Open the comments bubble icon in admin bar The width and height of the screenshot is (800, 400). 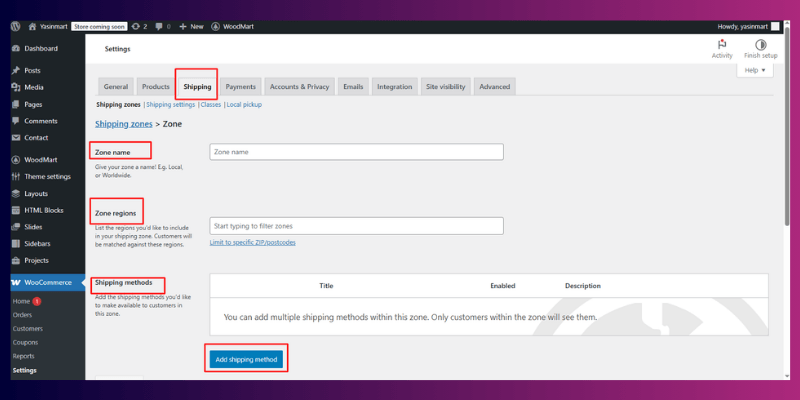pyautogui.click(x=159, y=27)
